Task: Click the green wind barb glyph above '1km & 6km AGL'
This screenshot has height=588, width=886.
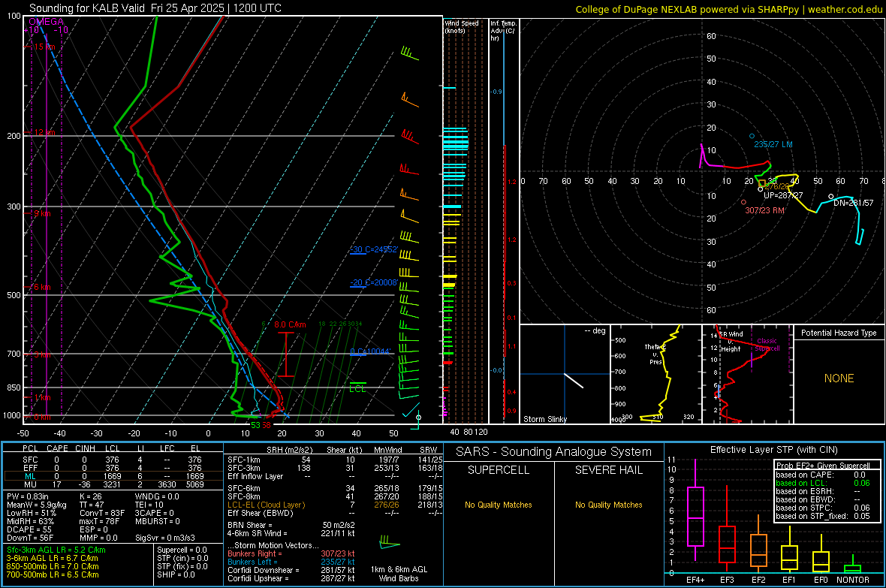Action: 390,541
